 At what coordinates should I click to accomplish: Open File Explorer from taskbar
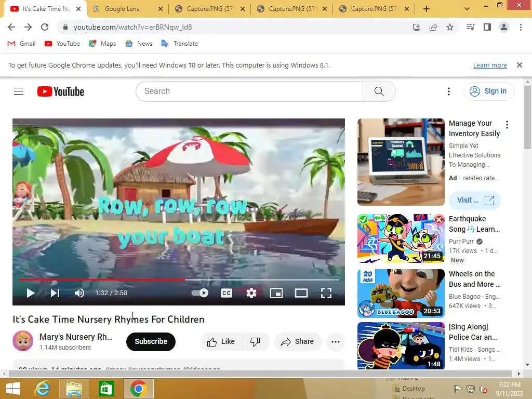point(74,389)
